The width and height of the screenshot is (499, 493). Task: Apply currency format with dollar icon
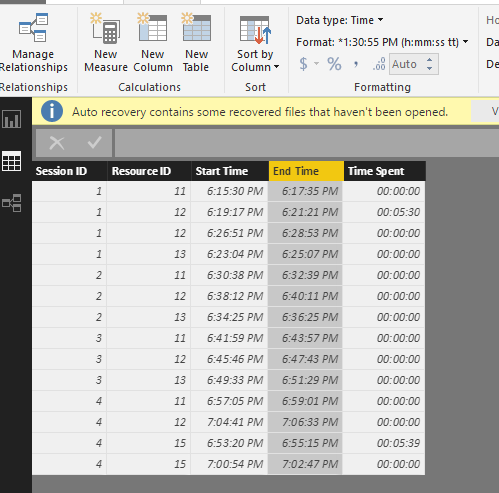point(303,64)
